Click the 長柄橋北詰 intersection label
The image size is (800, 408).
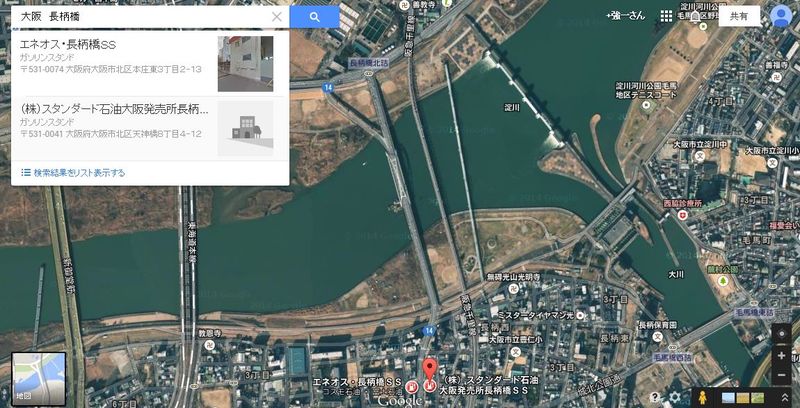367,63
